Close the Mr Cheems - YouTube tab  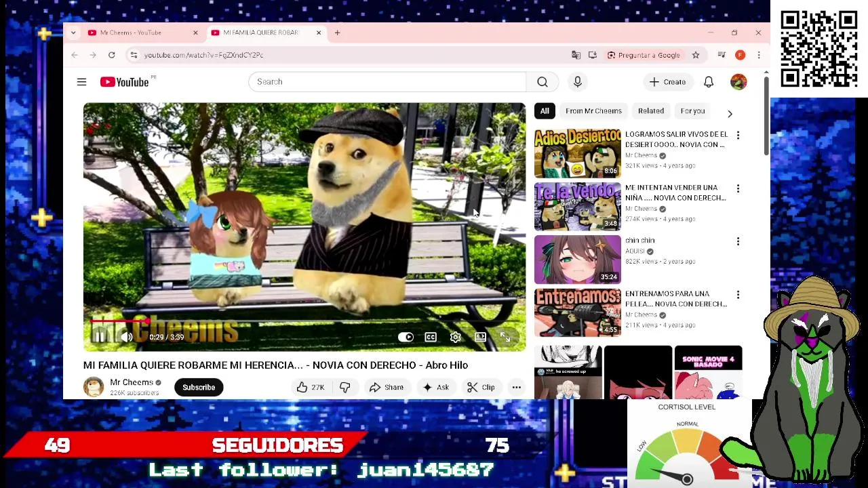pos(195,33)
